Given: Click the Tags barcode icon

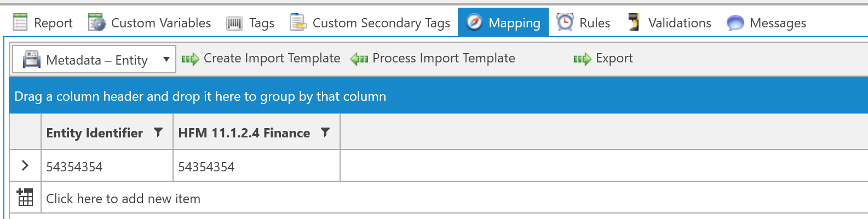Looking at the screenshot, I should click(x=234, y=23).
